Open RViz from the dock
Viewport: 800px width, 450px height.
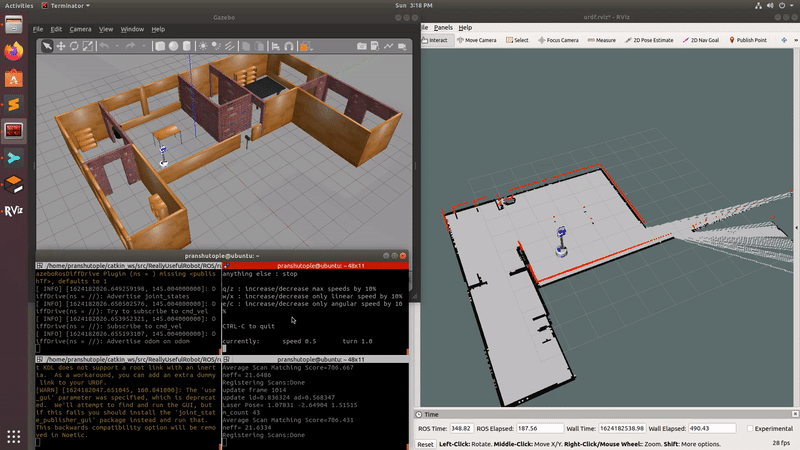click(14, 211)
